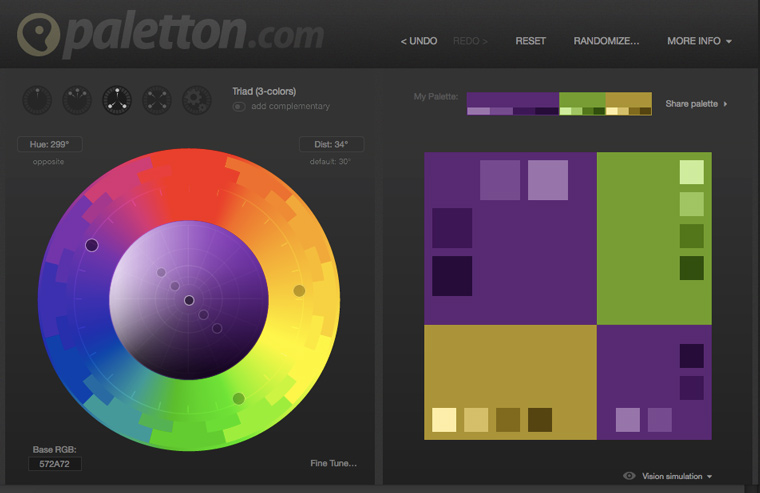This screenshot has height=493, width=760.
Task: Select the tetrad four-colors scheme icon
Action: (x=157, y=100)
